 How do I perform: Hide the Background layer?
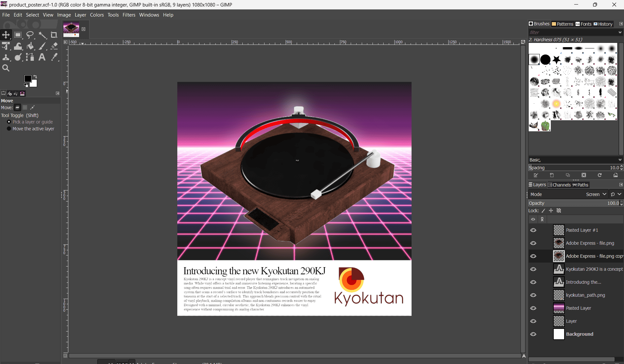(x=533, y=334)
